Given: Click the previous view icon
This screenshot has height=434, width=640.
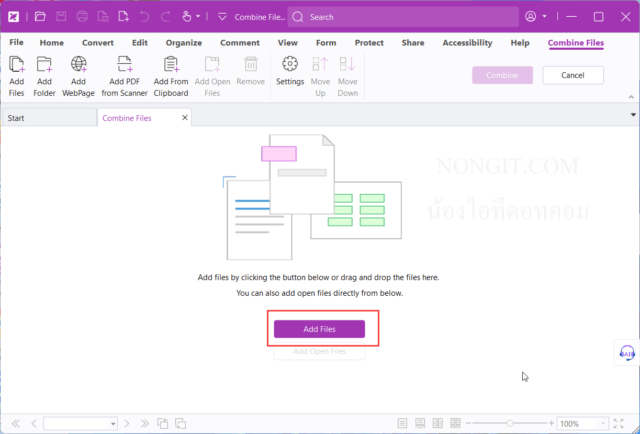Looking at the screenshot, I should click(162, 423).
